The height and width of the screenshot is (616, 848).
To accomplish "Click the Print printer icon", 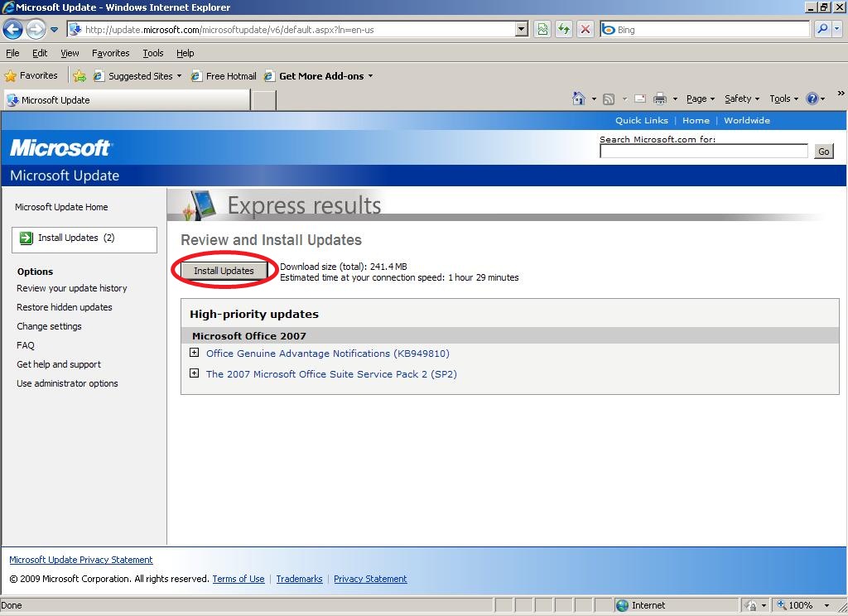I will [x=660, y=99].
